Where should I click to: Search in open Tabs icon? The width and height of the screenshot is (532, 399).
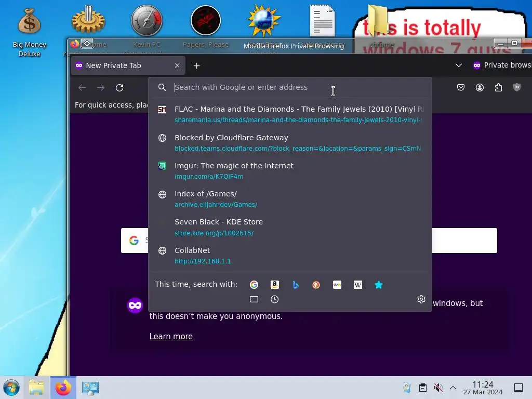[x=254, y=299]
